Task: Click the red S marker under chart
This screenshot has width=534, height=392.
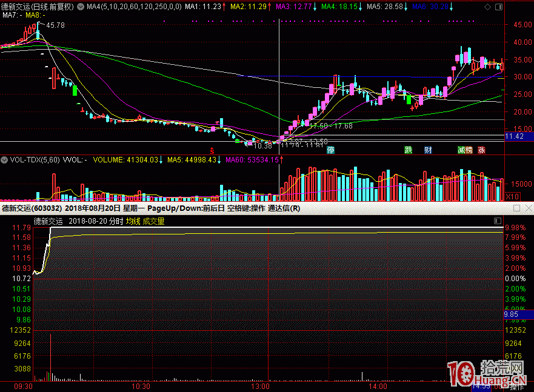Action: point(212,150)
